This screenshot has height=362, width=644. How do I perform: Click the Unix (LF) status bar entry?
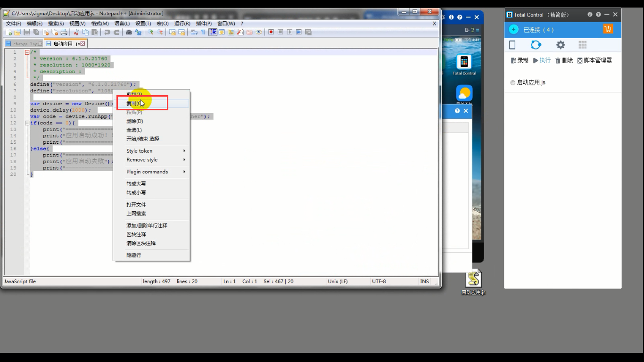[x=338, y=281]
